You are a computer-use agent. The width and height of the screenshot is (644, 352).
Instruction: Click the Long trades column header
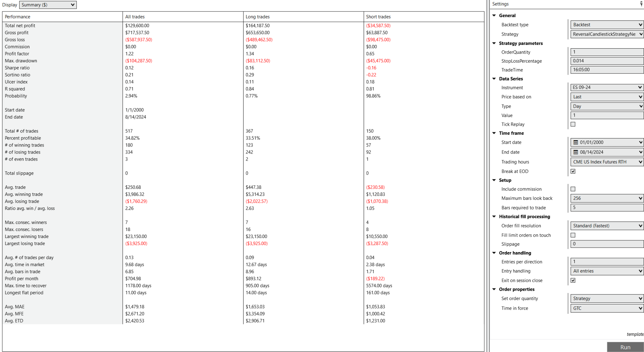click(x=303, y=17)
